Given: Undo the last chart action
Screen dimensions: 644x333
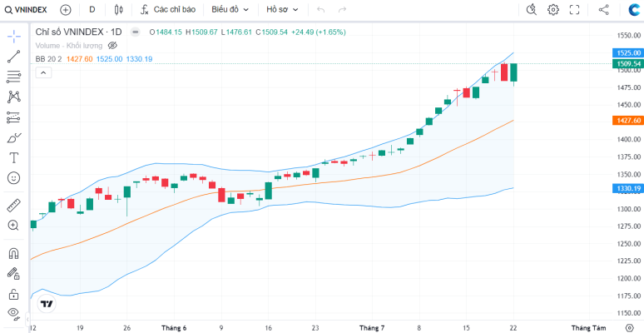Looking at the screenshot, I should [321, 10].
